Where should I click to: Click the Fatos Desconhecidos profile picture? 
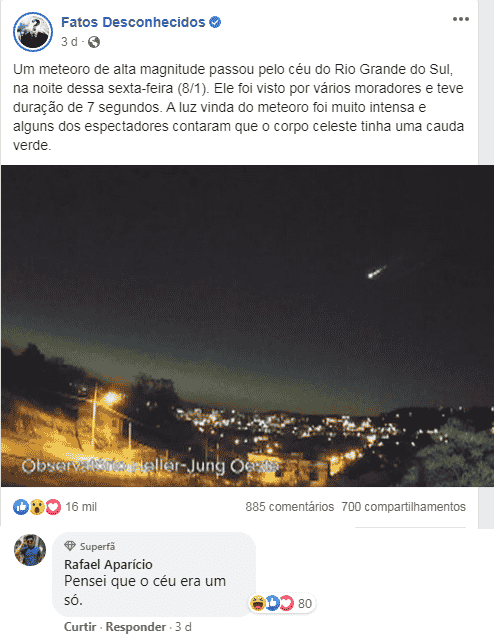click(x=33, y=32)
